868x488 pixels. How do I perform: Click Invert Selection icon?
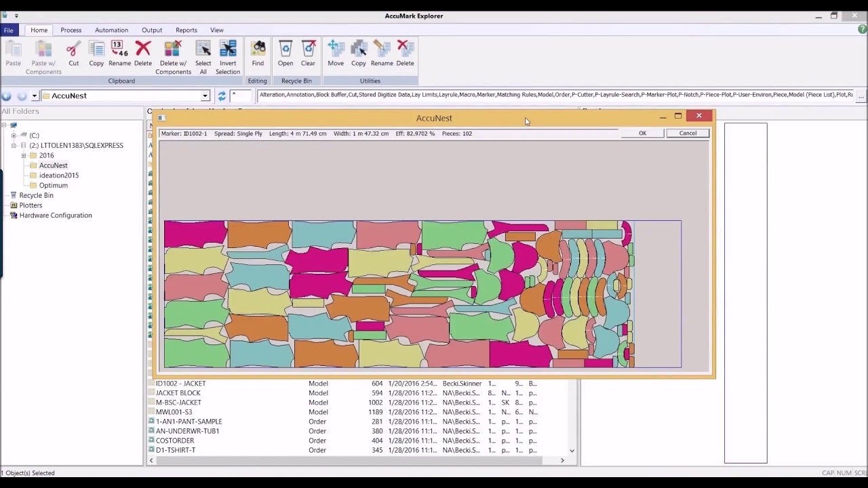(228, 49)
